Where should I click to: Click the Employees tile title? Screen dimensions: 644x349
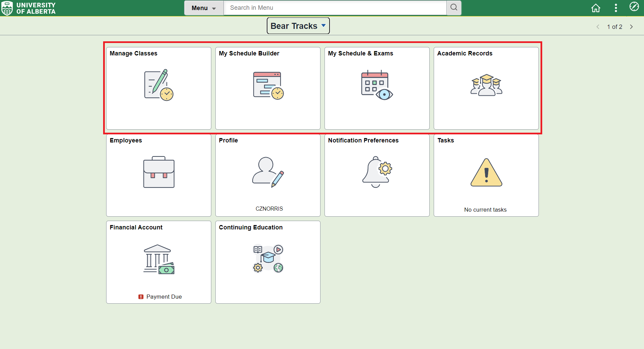(126, 140)
